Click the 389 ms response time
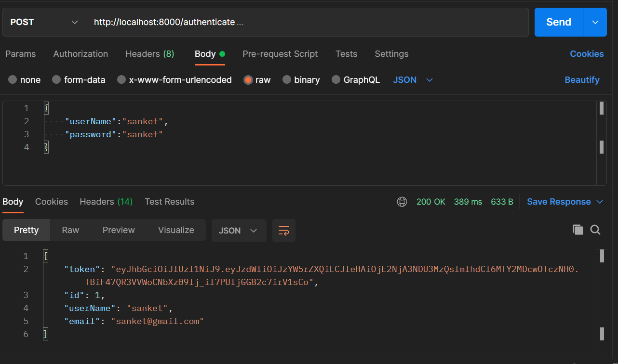618x364 pixels. (x=468, y=202)
